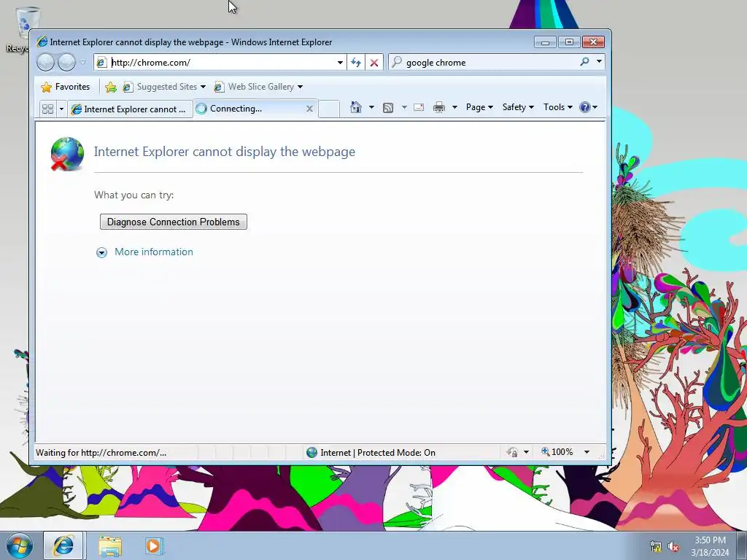Viewport: 747px width, 560px height.
Task: Open recent pages dropdown next to Forward
Action: pos(83,63)
